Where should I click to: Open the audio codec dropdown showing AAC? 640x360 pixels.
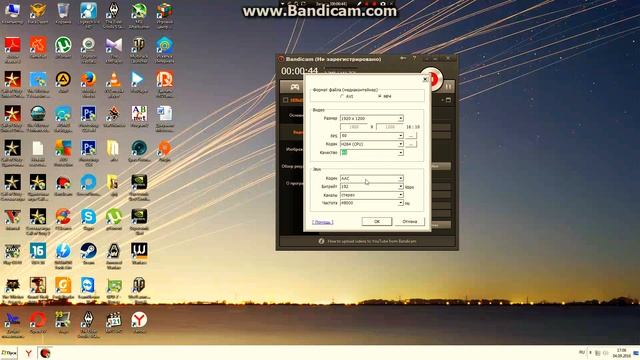point(371,178)
